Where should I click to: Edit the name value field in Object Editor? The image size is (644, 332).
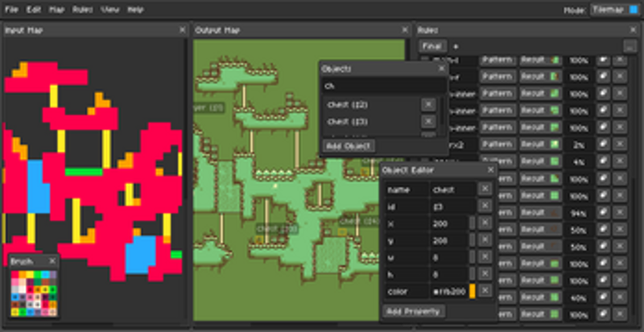pos(452,190)
